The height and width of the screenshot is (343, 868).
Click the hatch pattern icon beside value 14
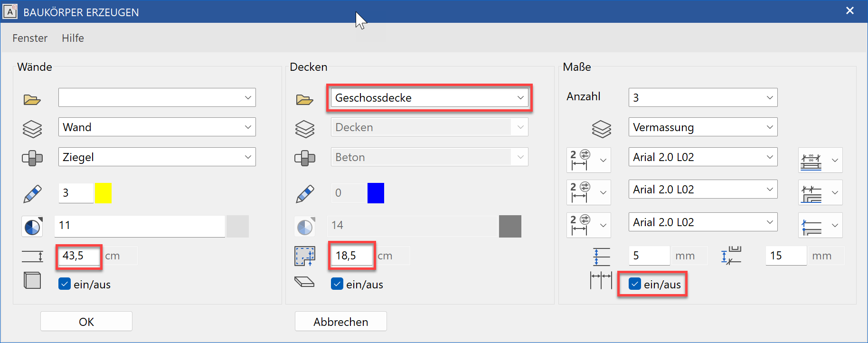pyautogui.click(x=304, y=227)
